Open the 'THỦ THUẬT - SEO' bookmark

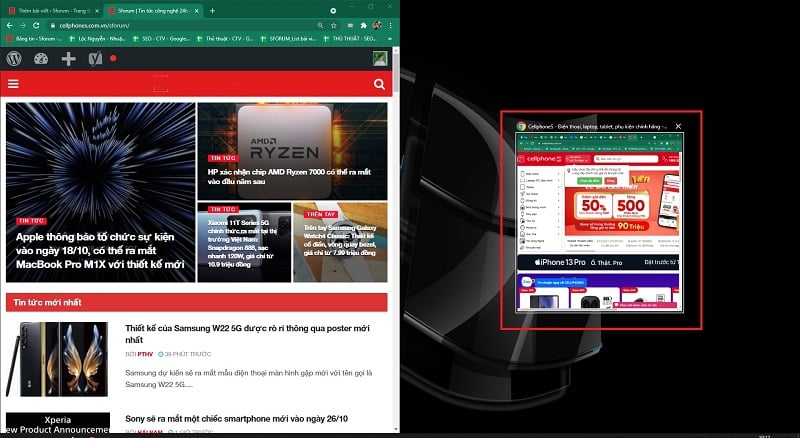point(351,39)
